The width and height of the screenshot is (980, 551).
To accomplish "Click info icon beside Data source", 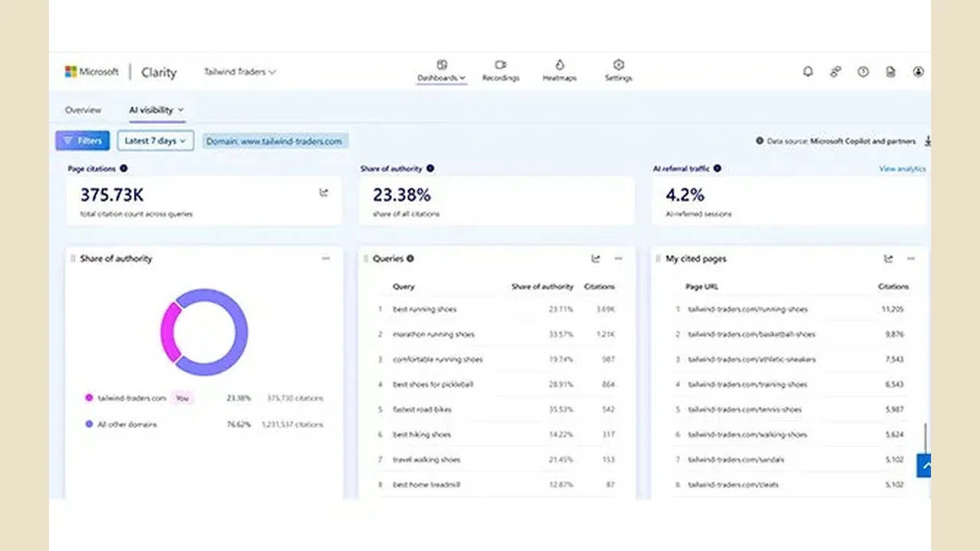I will point(759,141).
